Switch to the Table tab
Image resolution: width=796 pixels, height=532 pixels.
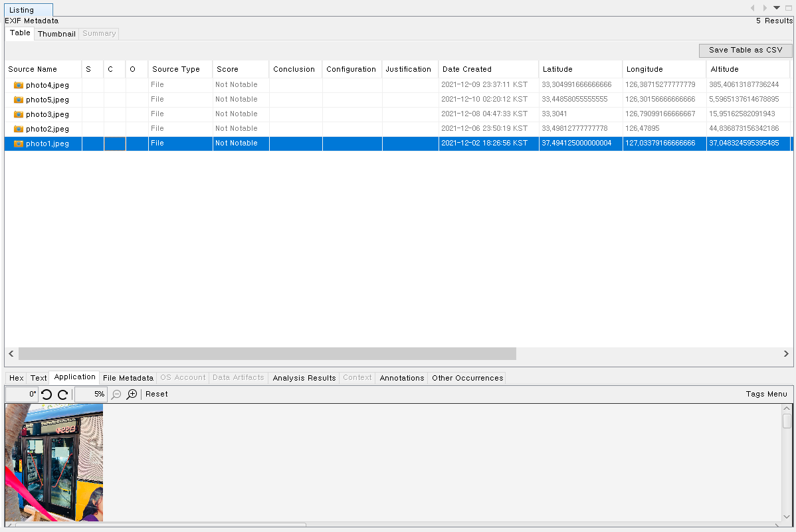(20, 33)
